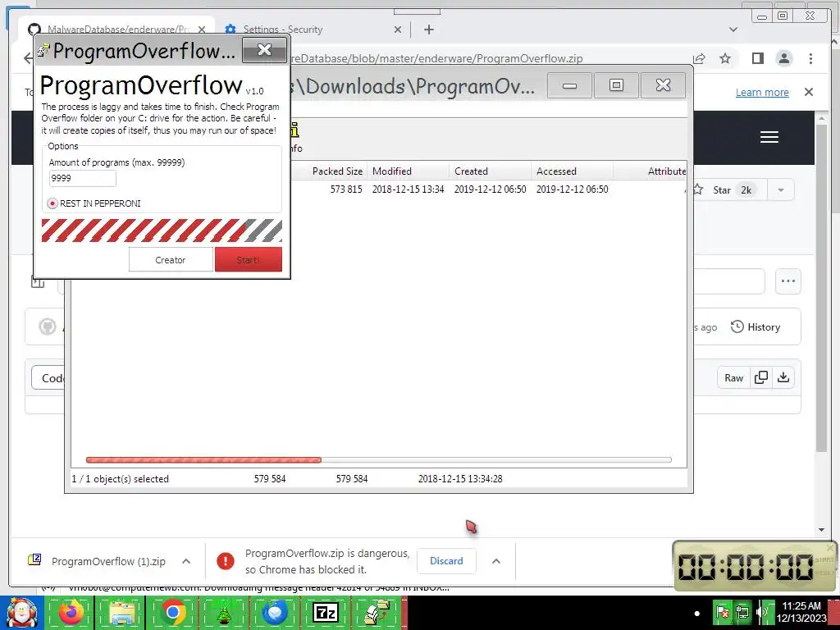The image size is (840, 630).
Task: Open the GitHub three-dots more options
Action: point(788,281)
